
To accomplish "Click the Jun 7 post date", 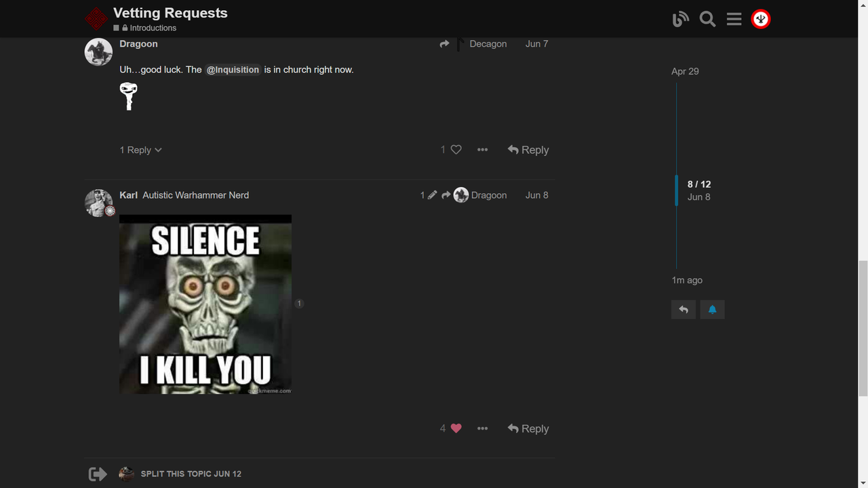I will point(536,43).
